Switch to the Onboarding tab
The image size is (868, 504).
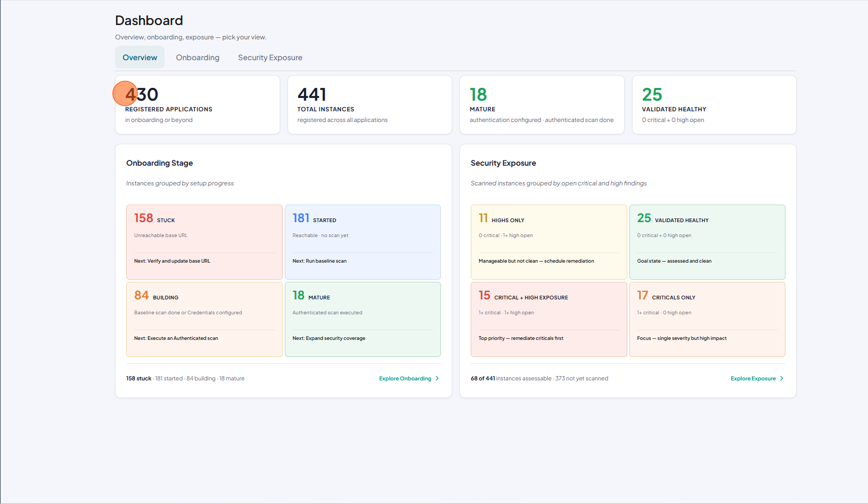tap(198, 58)
